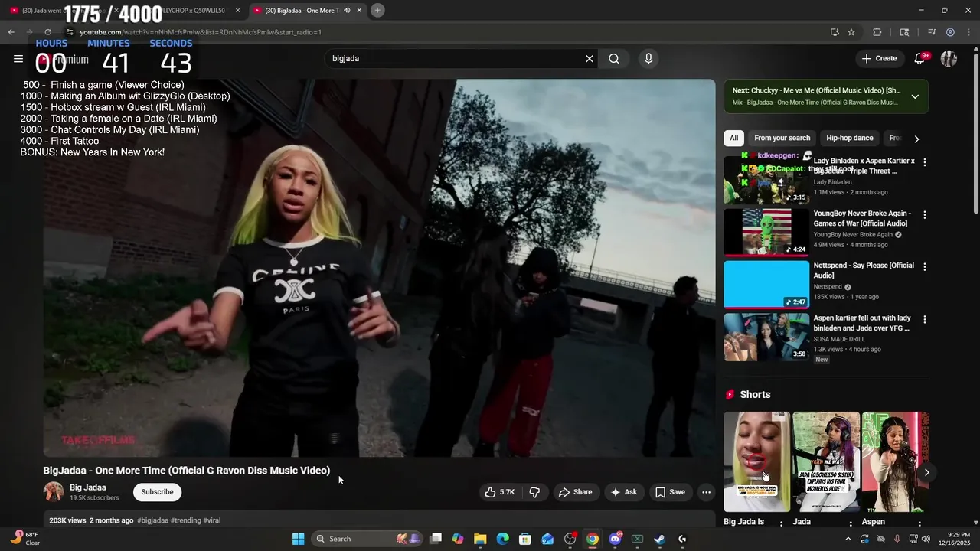Expand the Mix playlist panel chevron
The image size is (980, 551).
pos(915,96)
